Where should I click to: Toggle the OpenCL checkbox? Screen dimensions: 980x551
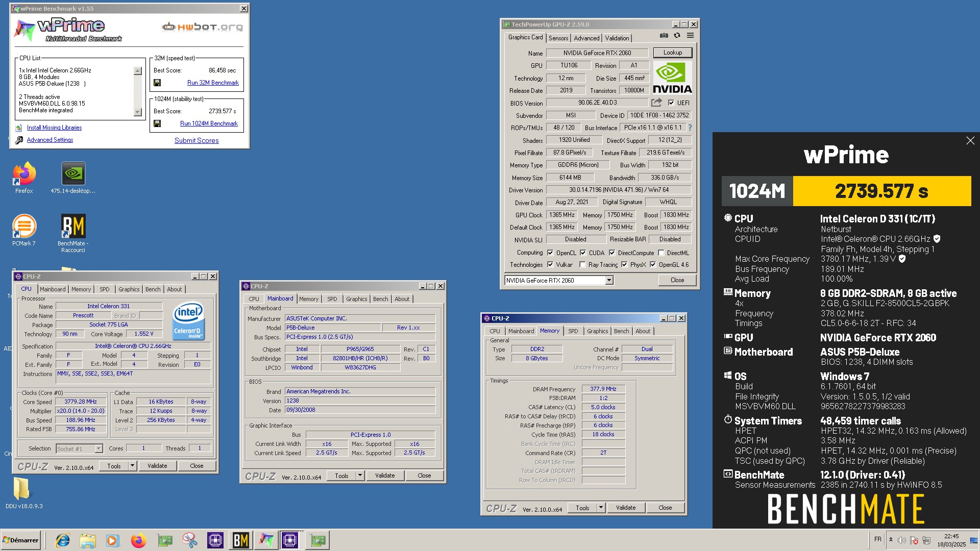click(x=550, y=253)
